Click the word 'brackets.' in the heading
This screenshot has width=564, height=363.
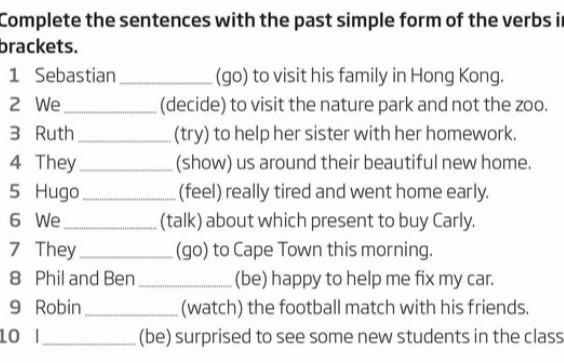tap(39, 47)
